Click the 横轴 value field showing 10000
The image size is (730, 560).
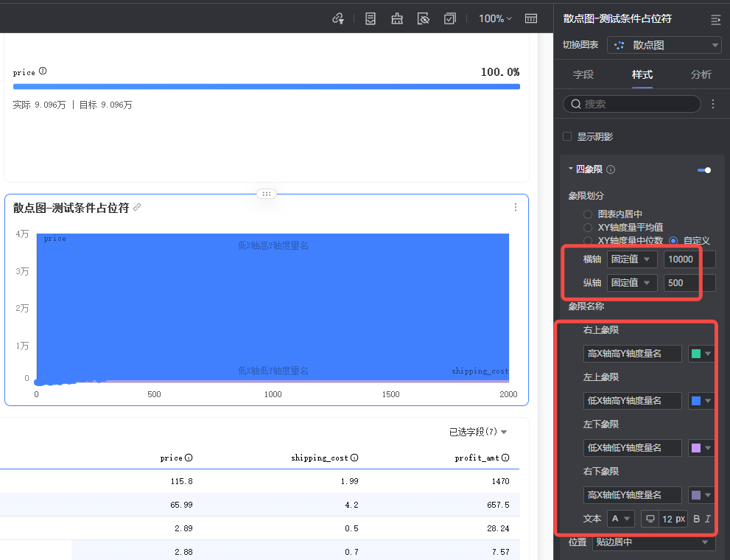pos(689,259)
